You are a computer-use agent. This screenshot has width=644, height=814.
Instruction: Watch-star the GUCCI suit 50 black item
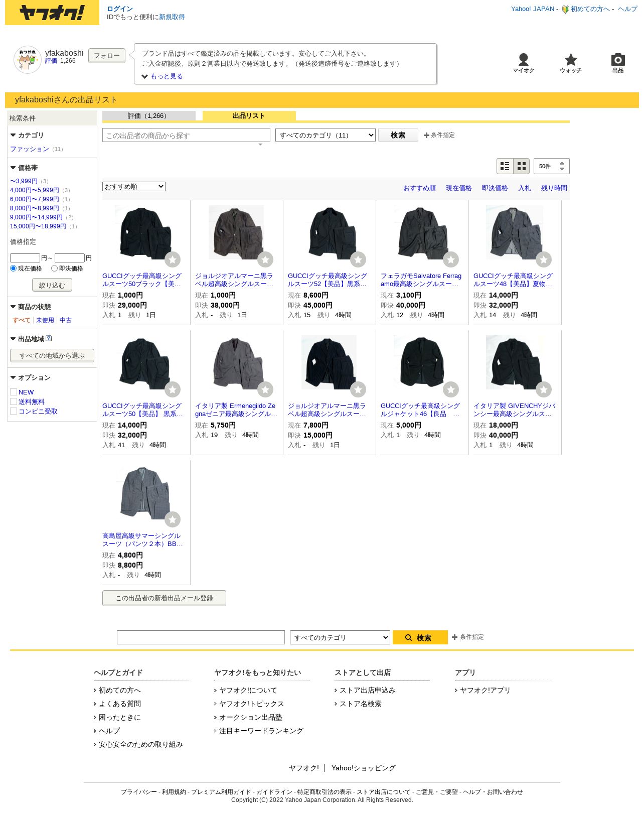pos(173,259)
